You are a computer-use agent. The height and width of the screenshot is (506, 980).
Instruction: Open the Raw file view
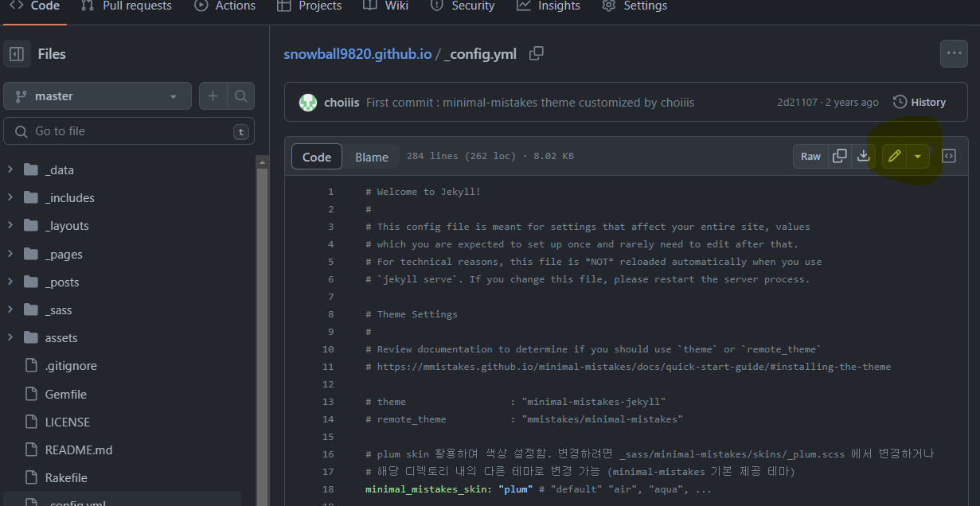click(x=810, y=156)
